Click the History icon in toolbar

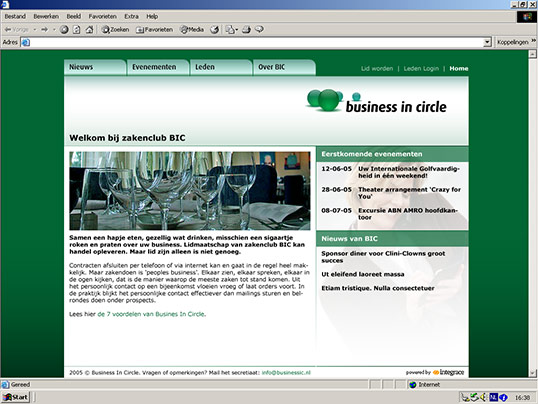click(x=215, y=30)
